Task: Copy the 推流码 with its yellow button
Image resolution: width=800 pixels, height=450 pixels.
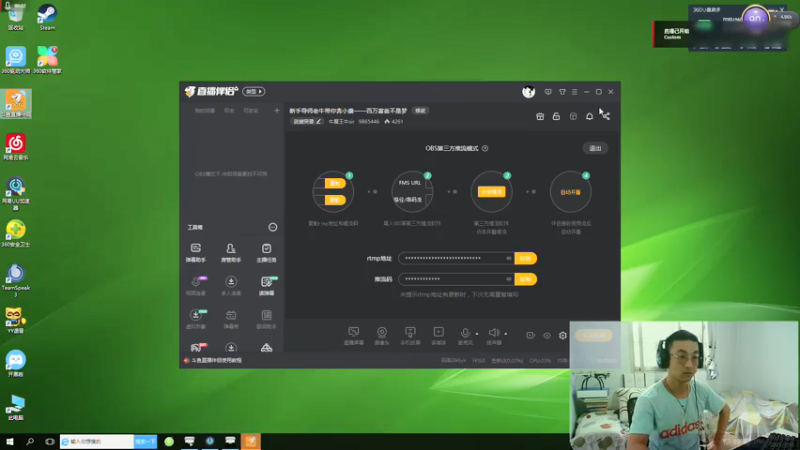Action: coord(526,279)
